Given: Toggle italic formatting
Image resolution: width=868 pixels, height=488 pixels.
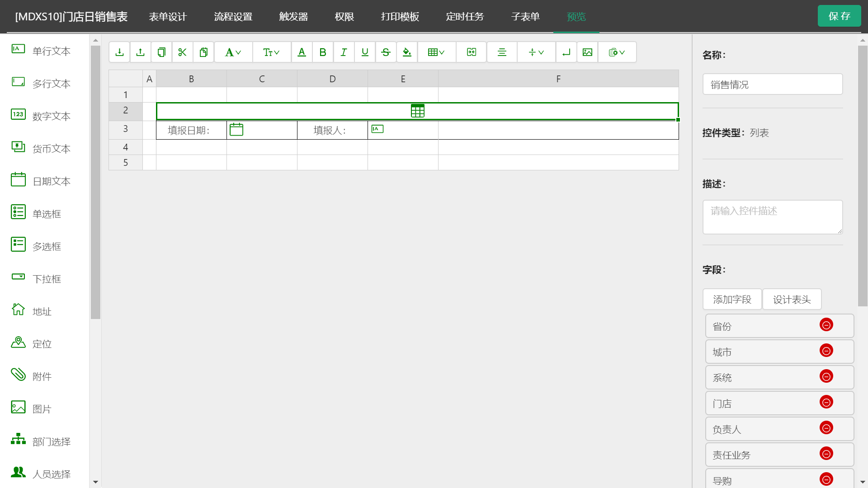Looking at the screenshot, I should (344, 52).
